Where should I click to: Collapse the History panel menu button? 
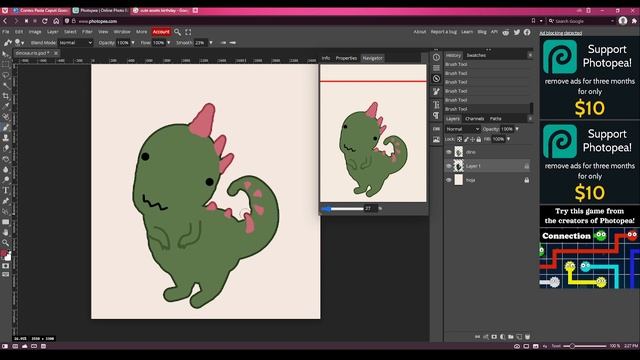pyautogui.click(x=530, y=55)
